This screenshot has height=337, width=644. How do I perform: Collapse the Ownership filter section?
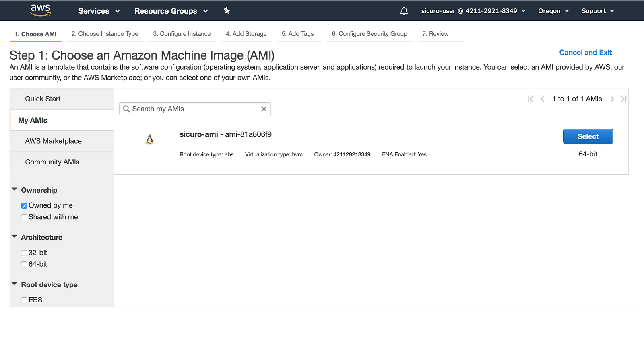click(x=14, y=189)
